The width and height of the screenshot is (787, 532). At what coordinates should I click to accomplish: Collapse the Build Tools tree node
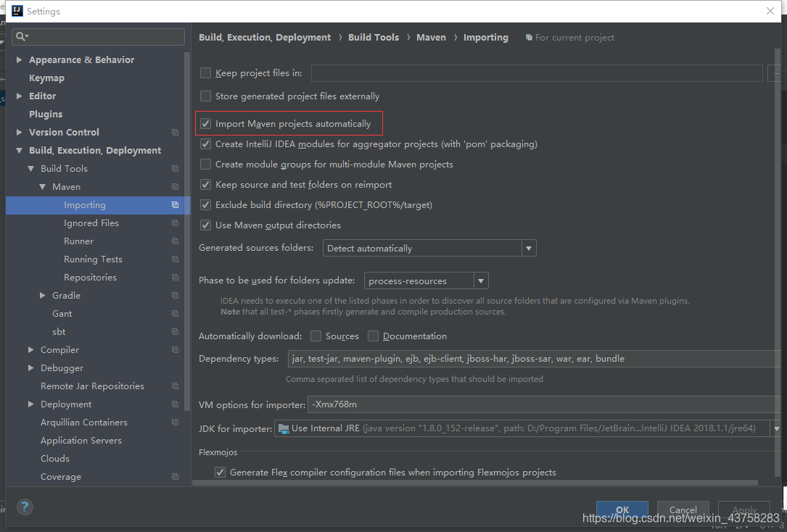click(30, 168)
